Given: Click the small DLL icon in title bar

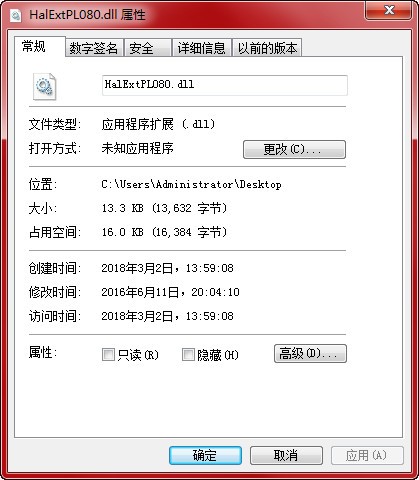Looking at the screenshot, I should 15,15.
